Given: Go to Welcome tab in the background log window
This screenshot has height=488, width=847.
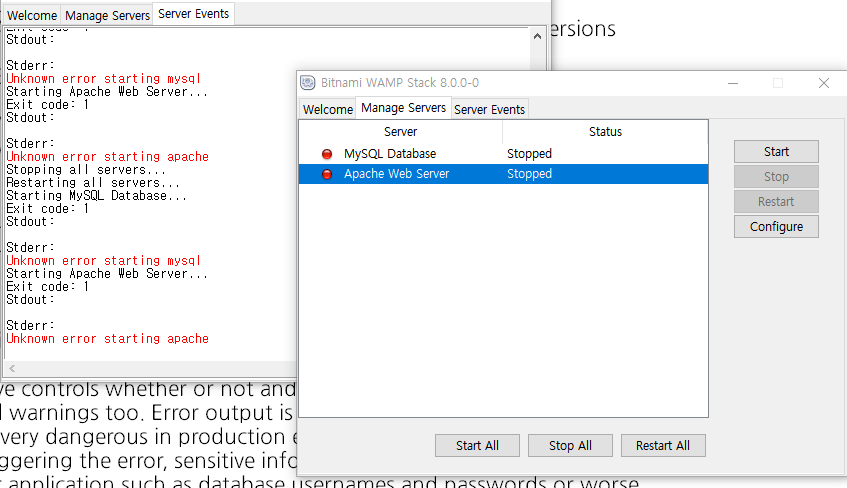Looking at the screenshot, I should (x=32, y=15).
